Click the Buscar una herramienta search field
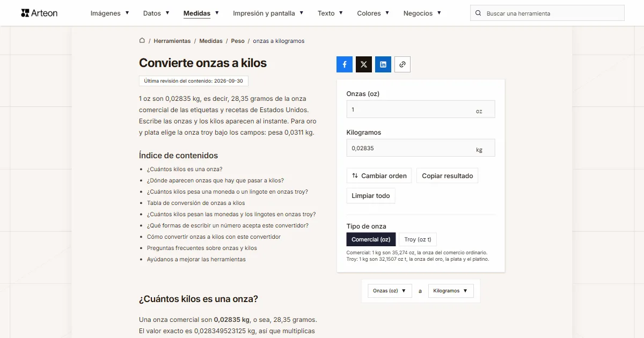Screen dimensions: 644x338 coord(547,13)
